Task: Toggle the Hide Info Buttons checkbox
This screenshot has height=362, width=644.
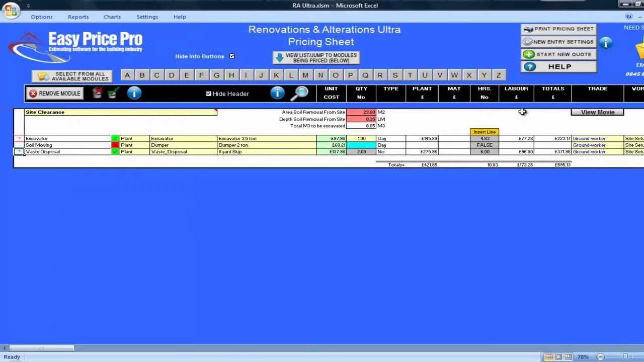Action: (x=232, y=56)
